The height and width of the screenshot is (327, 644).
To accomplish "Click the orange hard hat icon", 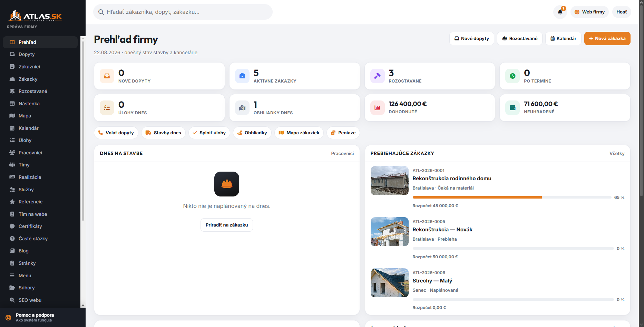I will [x=227, y=184].
